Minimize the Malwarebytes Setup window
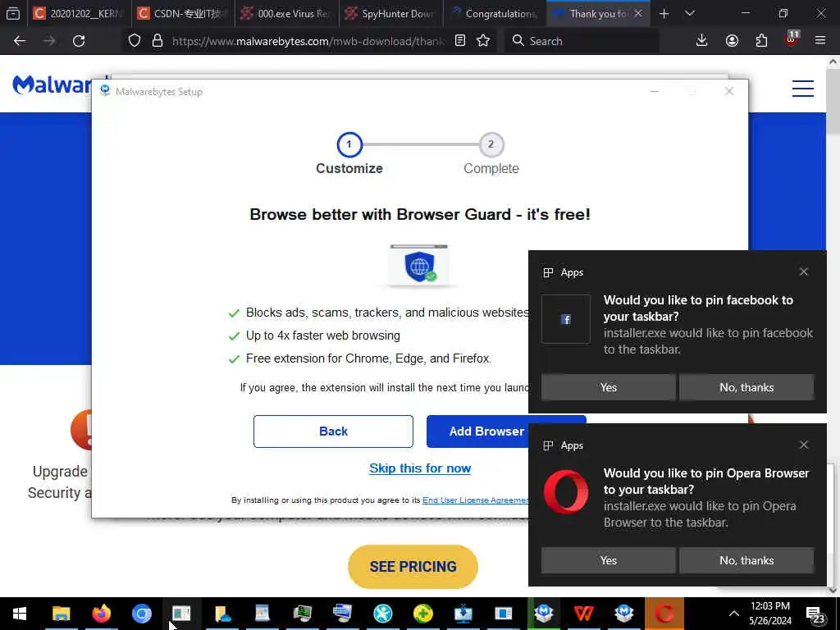The width and height of the screenshot is (840, 630). [x=655, y=91]
